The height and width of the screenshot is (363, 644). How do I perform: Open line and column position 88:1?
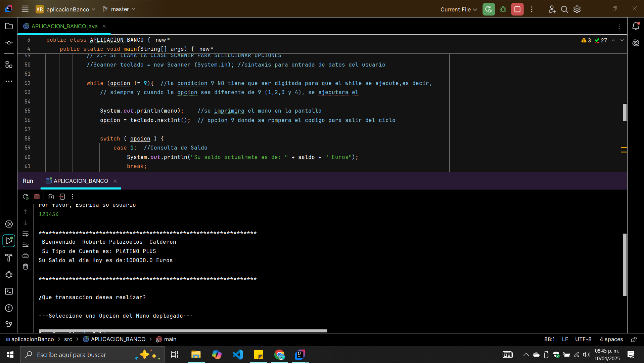(549, 339)
